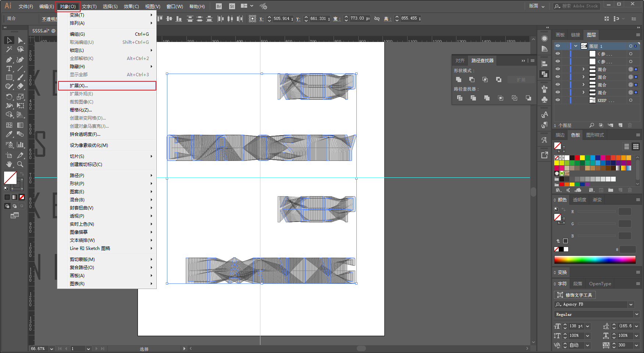Switch to the 色板 tab
The height and width of the screenshot is (353, 644).
[576, 135]
